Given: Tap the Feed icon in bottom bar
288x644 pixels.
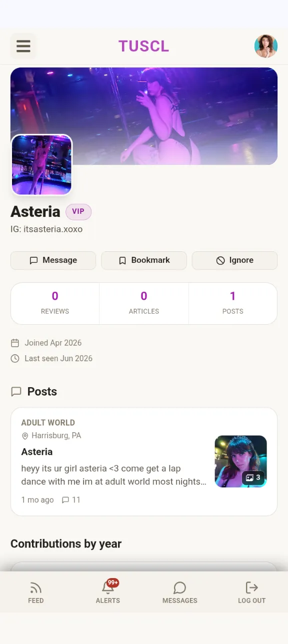Looking at the screenshot, I should 36,588.
